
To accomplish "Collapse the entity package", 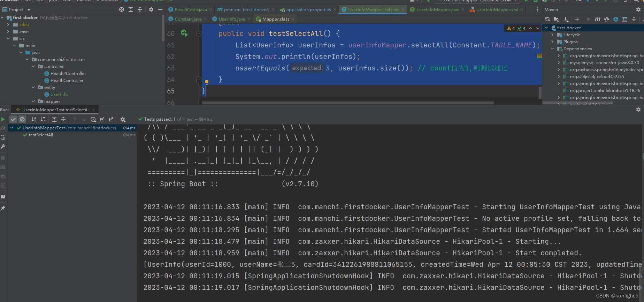I will (x=33, y=87).
